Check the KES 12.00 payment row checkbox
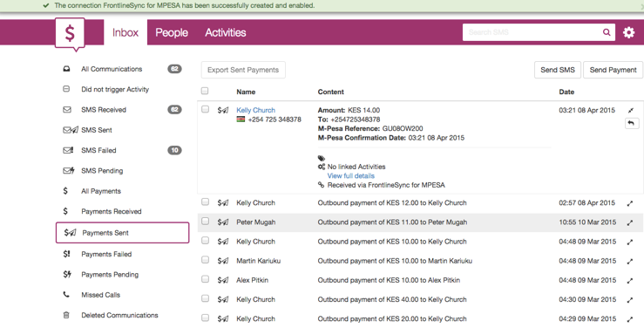 pos(205,202)
